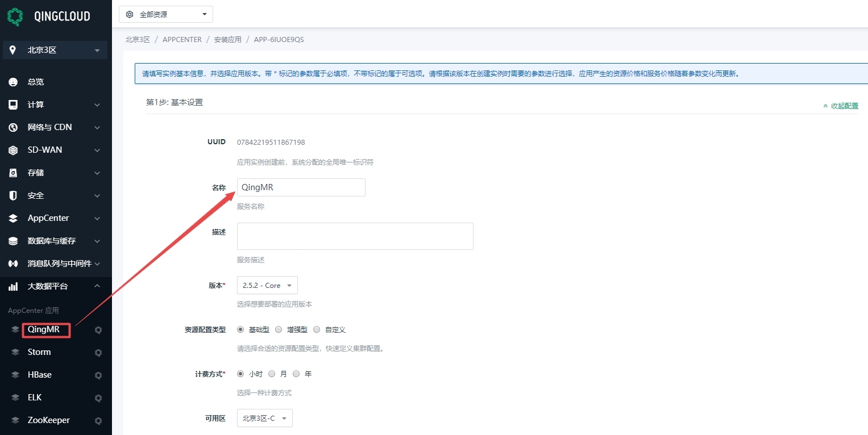This screenshot has width=868, height=435.
Task: Click the 总览 overview icon
Action: [x=13, y=82]
